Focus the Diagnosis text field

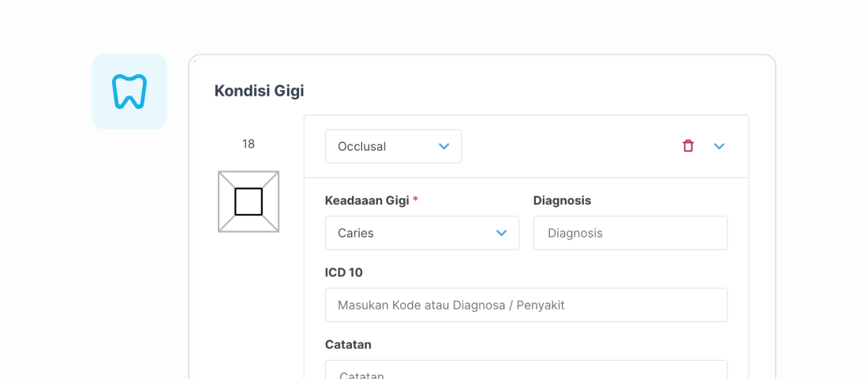tap(630, 233)
